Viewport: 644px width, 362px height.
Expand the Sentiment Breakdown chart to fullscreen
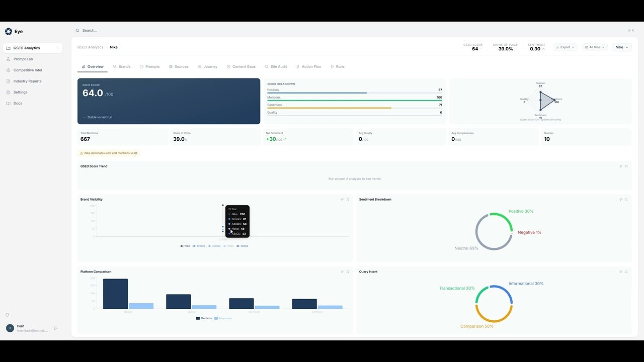coord(626,200)
